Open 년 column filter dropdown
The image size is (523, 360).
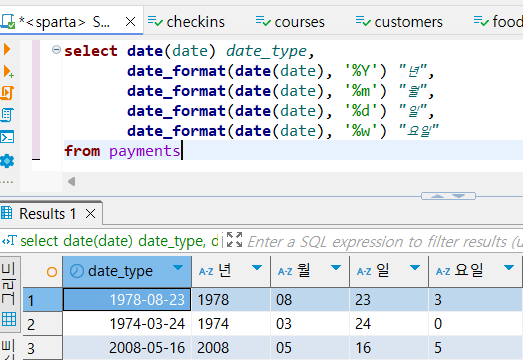tap(257, 268)
